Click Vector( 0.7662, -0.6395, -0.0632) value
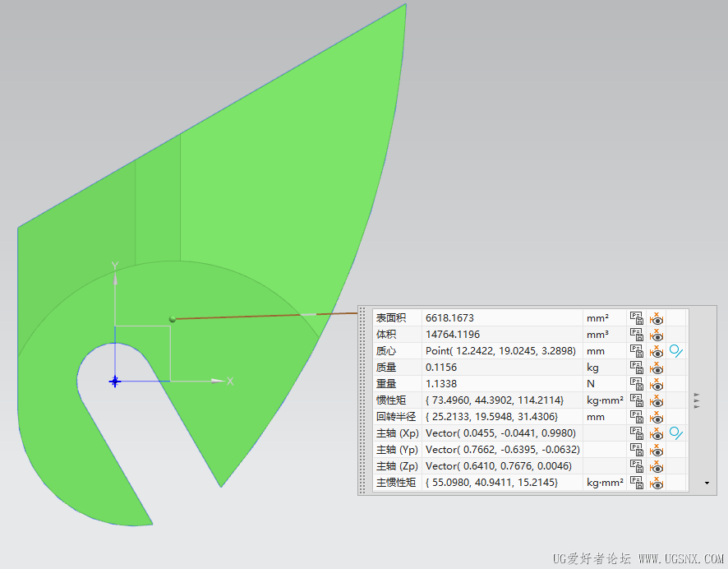 point(503,450)
